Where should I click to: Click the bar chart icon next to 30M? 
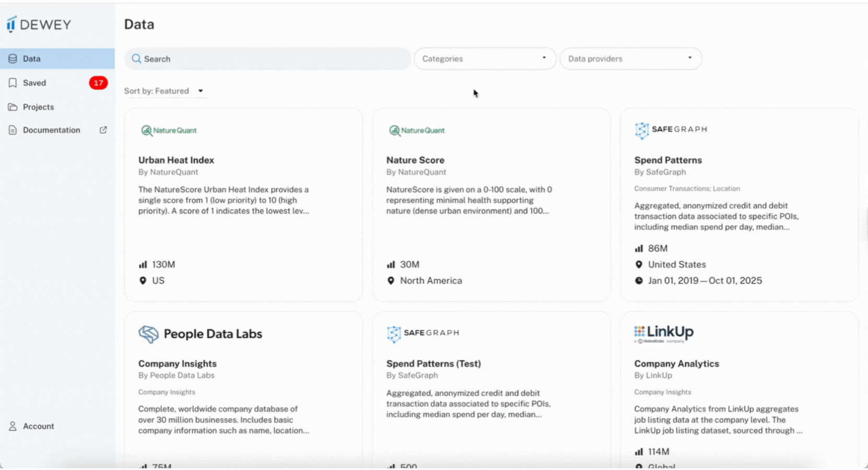click(x=391, y=265)
